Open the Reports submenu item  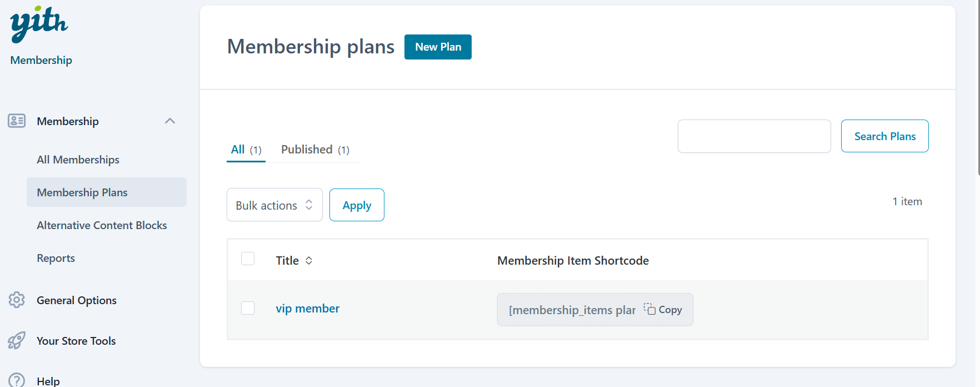click(56, 258)
